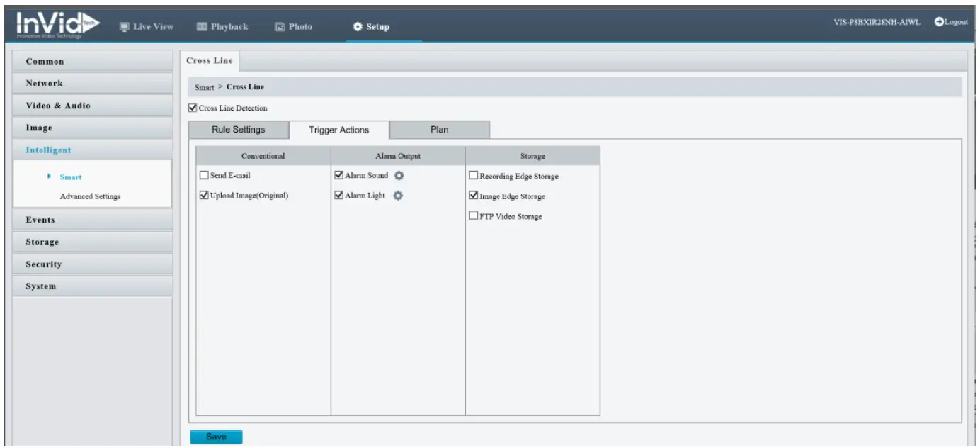Toggle Cross Line Detection checkbox
The height and width of the screenshot is (448, 980).
tap(193, 108)
